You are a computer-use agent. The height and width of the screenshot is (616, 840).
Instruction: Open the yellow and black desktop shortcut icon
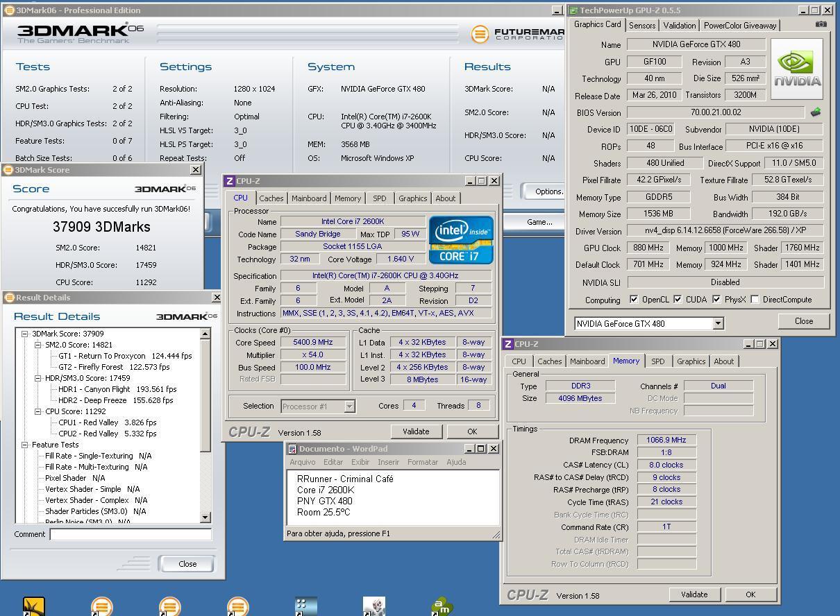[x=33, y=606]
